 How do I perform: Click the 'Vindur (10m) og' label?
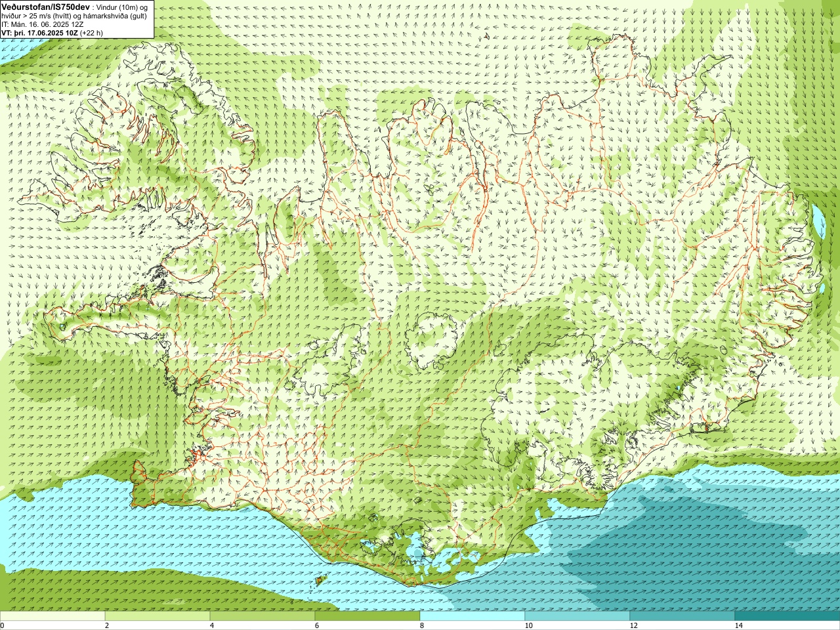pyautogui.click(x=123, y=7)
